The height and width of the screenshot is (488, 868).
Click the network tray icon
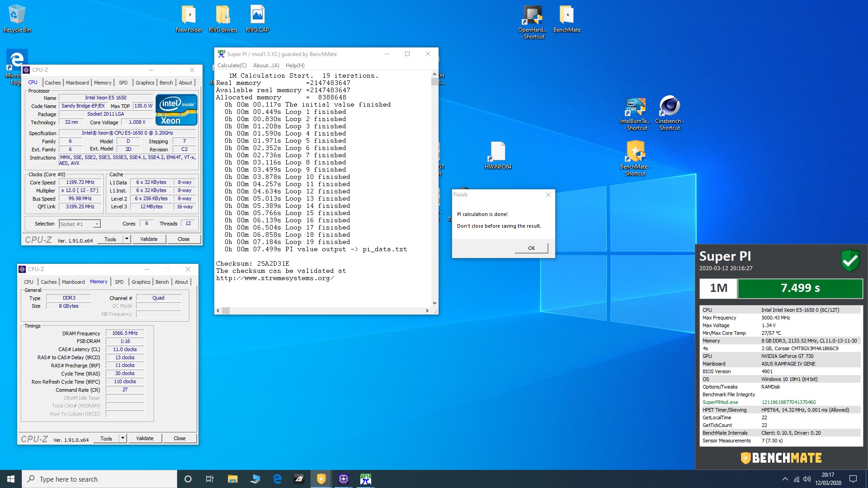point(796,479)
